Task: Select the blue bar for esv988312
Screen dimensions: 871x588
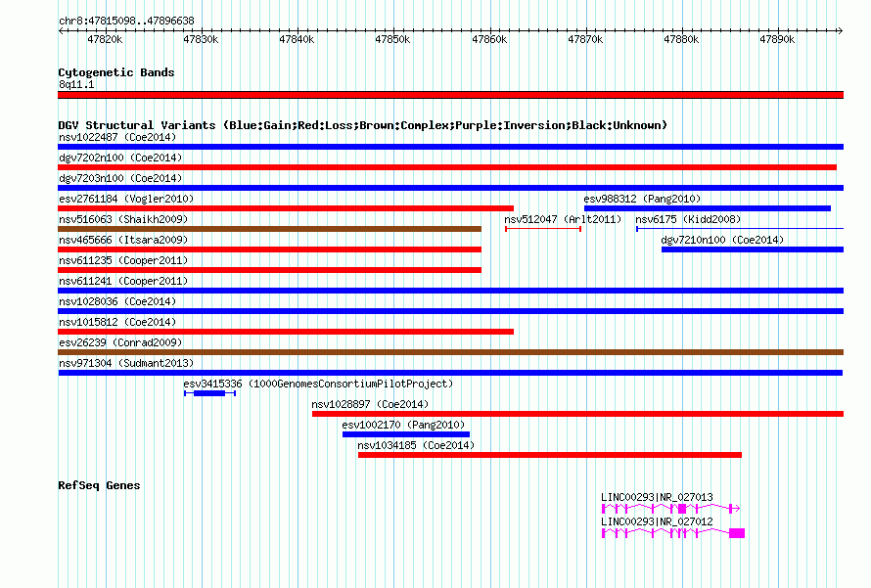Action: (708, 208)
